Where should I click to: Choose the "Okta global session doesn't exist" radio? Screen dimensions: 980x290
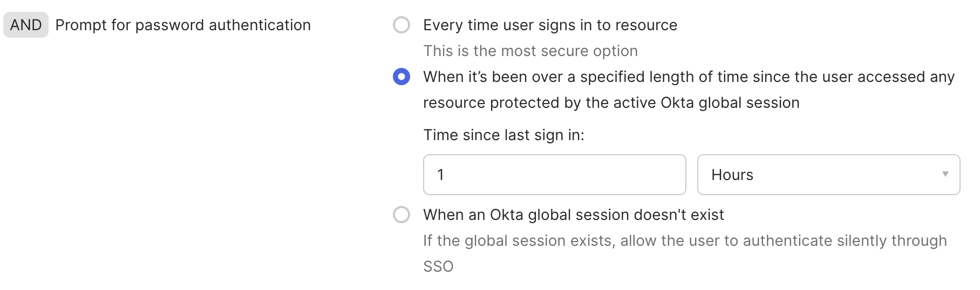click(401, 215)
